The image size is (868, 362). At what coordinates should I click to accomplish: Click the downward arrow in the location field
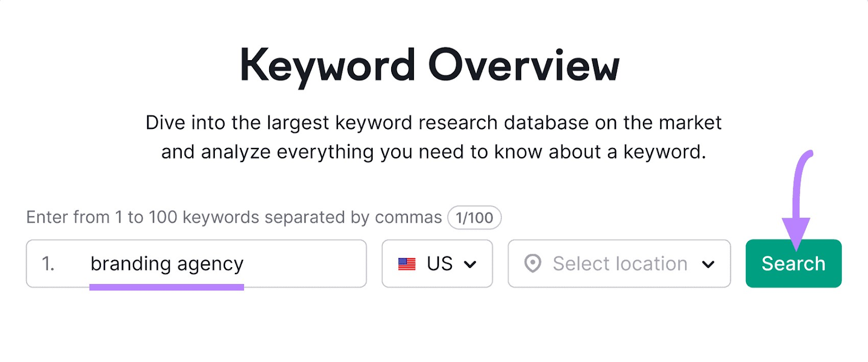click(709, 264)
